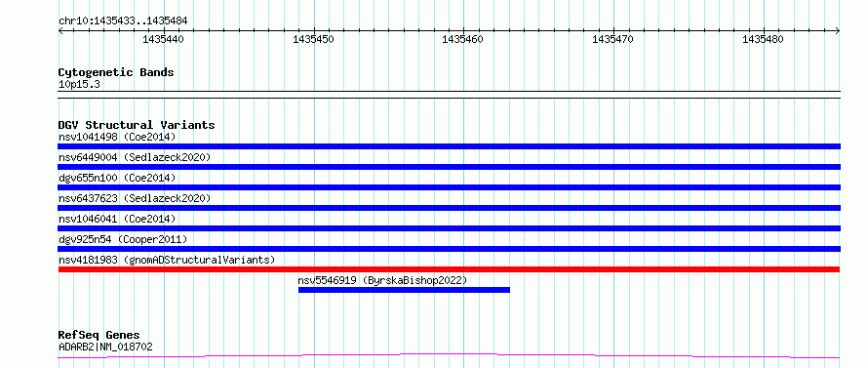Click the blue bar under dgv925n54

pos(449,249)
